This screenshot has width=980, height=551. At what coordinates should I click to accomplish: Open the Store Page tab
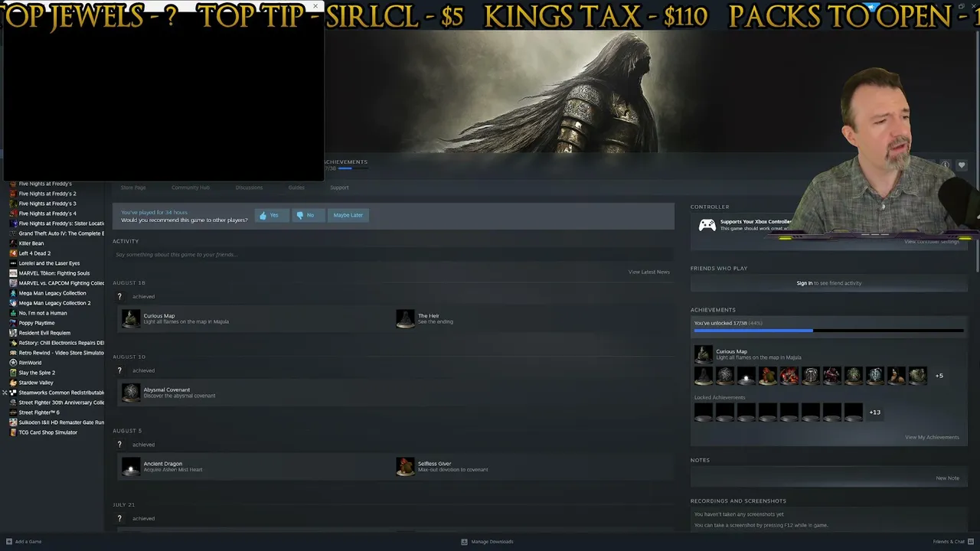pos(133,187)
